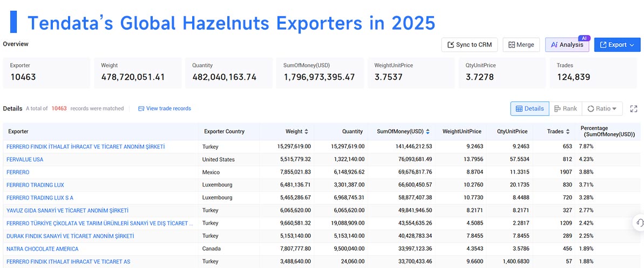The image size is (644, 268).
Task: Open the headset support icon
Action: (x=639, y=223)
